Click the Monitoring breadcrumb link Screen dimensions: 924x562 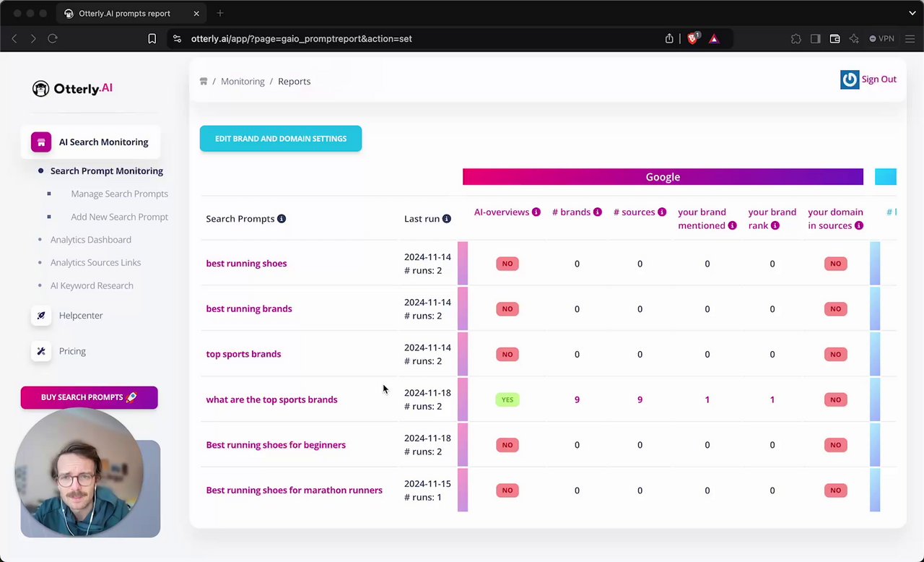[x=243, y=82]
